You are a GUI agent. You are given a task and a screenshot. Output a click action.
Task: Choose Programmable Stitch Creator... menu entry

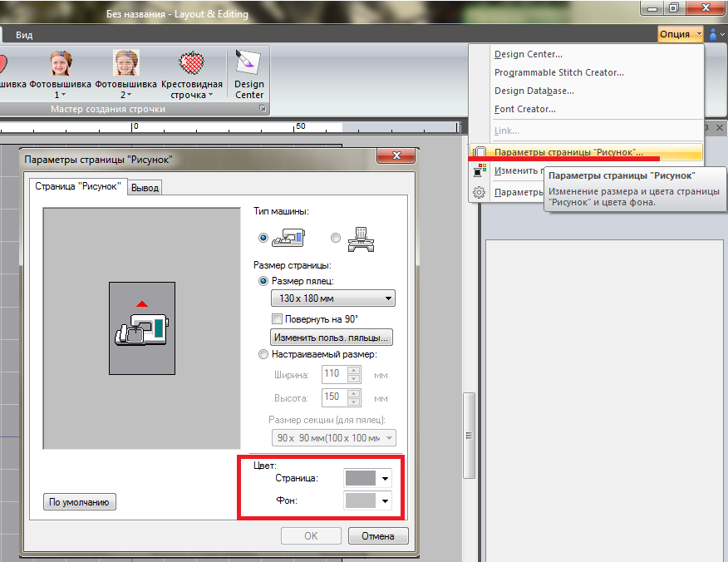(x=559, y=72)
